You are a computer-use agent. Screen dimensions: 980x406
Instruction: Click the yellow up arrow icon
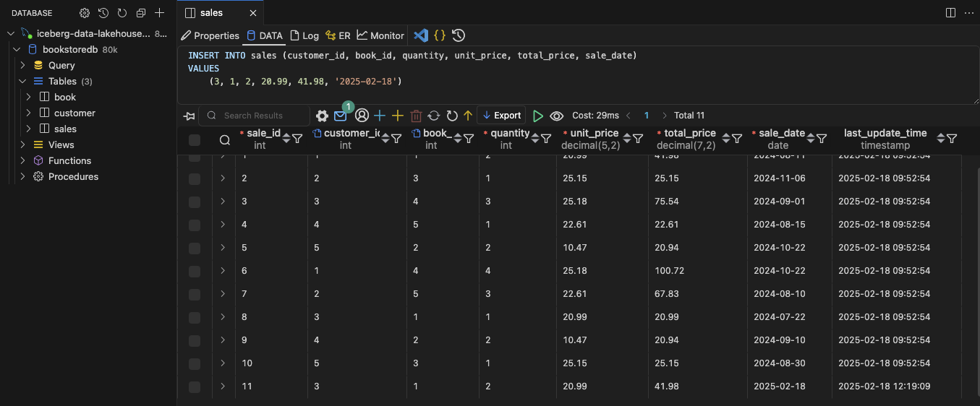(468, 116)
